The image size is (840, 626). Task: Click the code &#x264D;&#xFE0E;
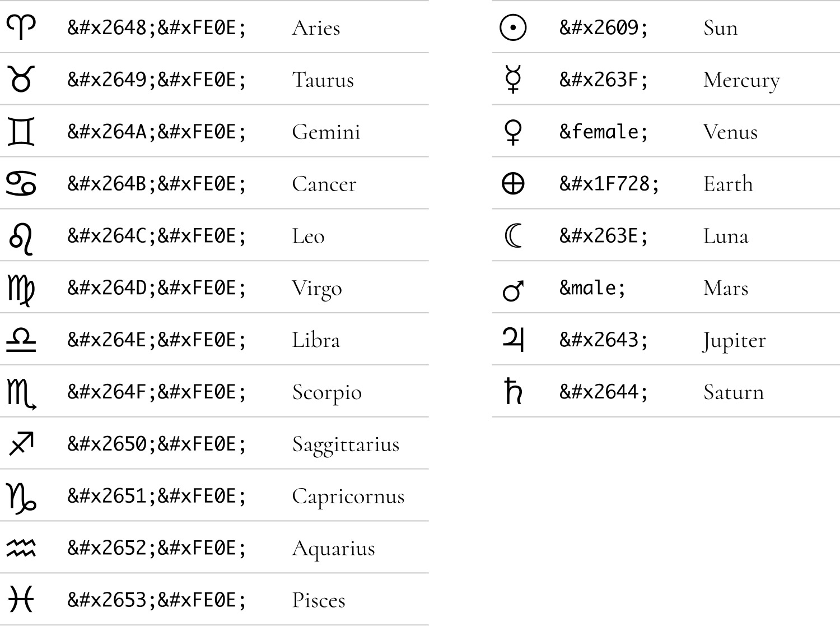pos(157,288)
